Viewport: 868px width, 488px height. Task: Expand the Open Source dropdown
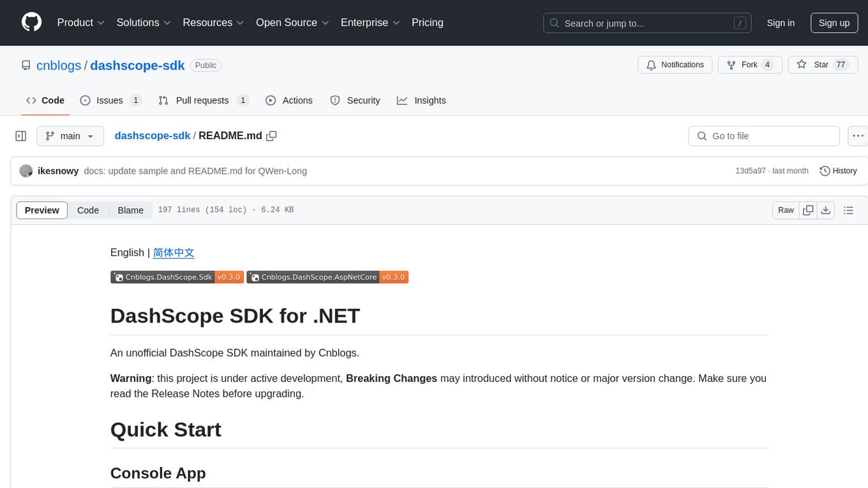(x=292, y=22)
